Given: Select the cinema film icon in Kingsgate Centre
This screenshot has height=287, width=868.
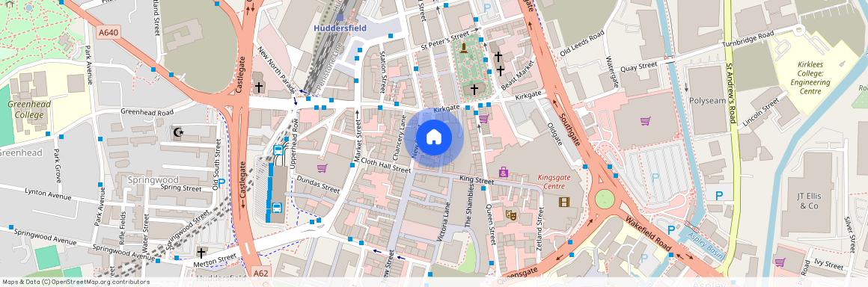Looking at the screenshot, I should 563,202.
